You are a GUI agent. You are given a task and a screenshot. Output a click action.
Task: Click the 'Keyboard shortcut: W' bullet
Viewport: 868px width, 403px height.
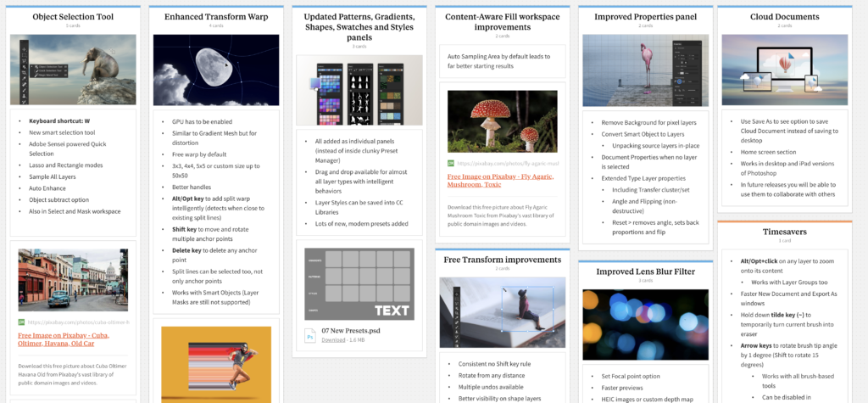[58, 120]
